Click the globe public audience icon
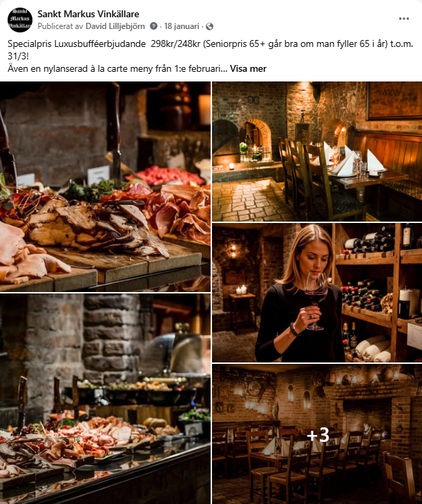 click(209, 26)
